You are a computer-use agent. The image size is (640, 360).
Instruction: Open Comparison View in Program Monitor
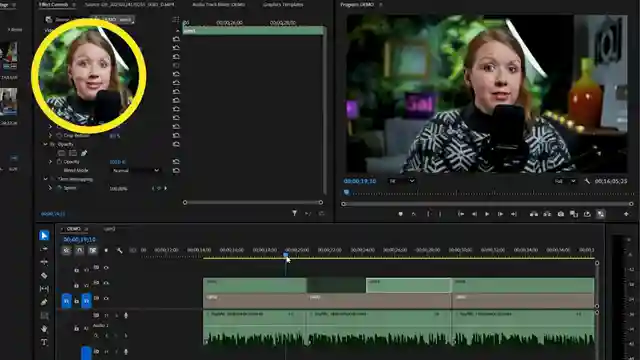[x=574, y=214]
